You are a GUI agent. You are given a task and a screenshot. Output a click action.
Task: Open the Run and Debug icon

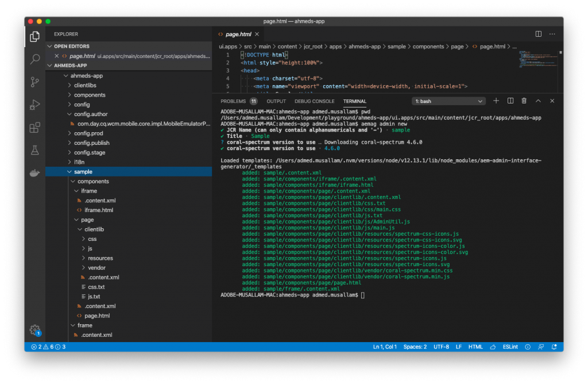coord(34,105)
